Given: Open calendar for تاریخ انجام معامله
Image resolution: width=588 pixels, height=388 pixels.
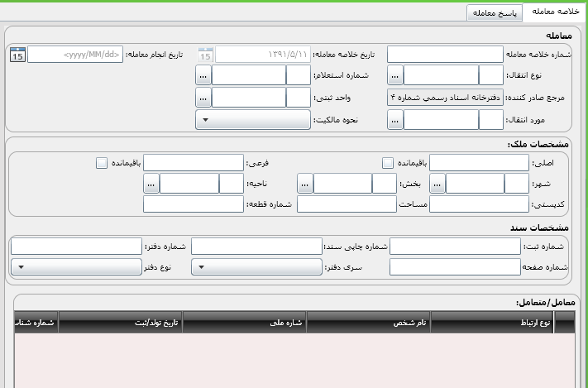Looking at the screenshot, I should click(x=17, y=55).
